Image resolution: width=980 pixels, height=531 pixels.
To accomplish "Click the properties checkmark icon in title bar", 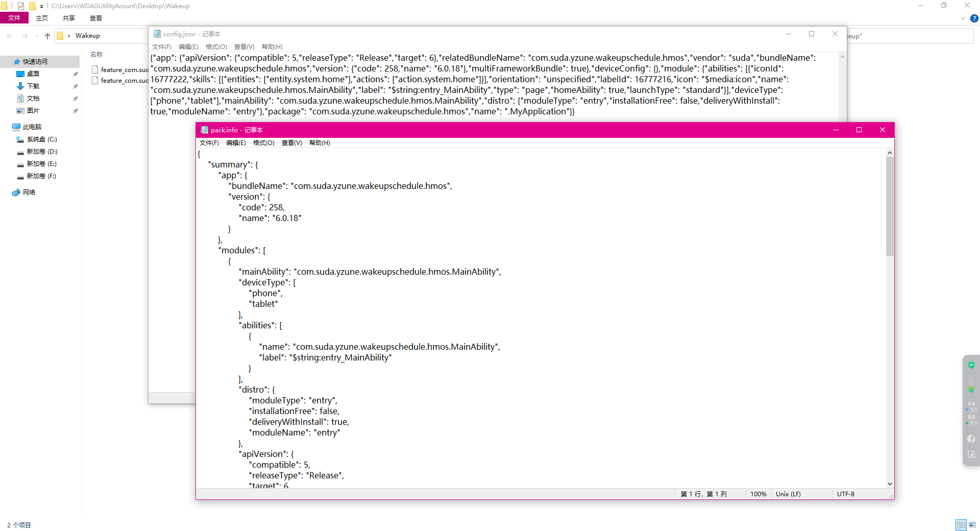I will 21,6.
